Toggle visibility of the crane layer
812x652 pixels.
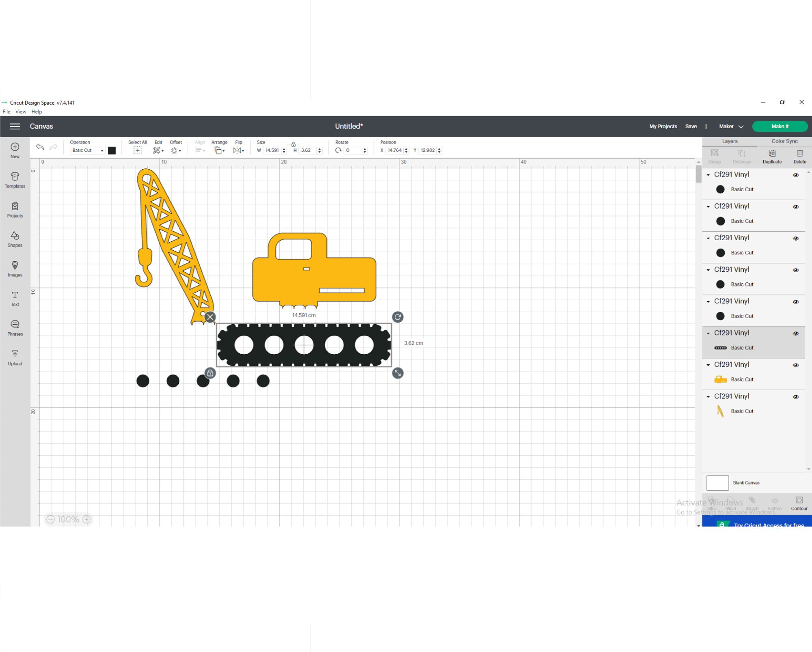(x=795, y=397)
